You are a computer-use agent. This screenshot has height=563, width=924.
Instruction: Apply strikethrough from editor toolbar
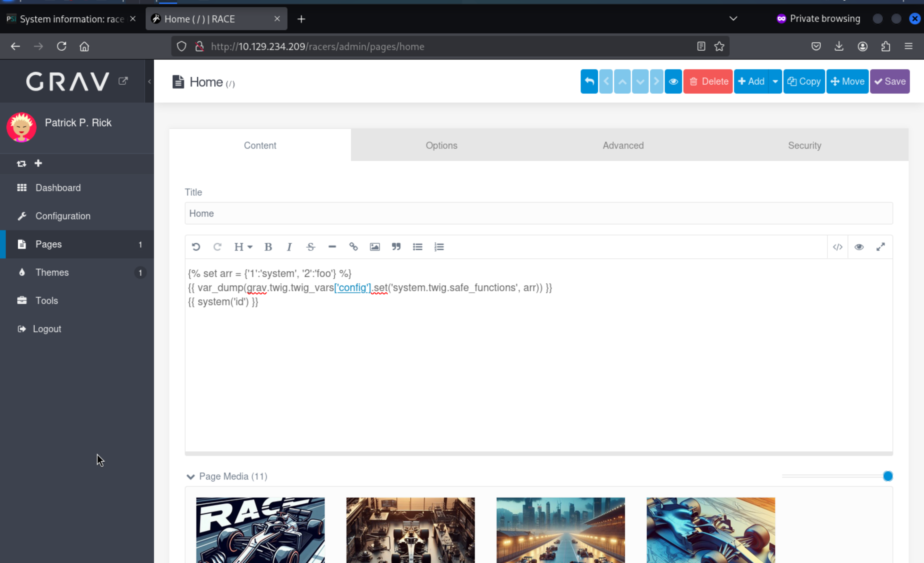[311, 247]
